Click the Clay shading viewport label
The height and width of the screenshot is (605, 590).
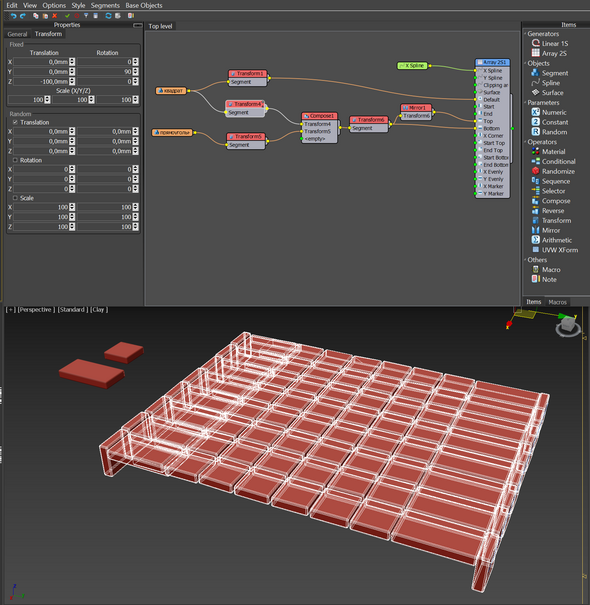pos(99,309)
